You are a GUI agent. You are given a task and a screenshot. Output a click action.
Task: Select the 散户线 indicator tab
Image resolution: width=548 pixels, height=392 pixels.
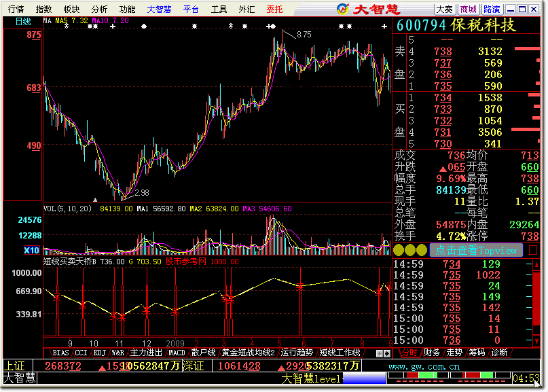point(204,353)
